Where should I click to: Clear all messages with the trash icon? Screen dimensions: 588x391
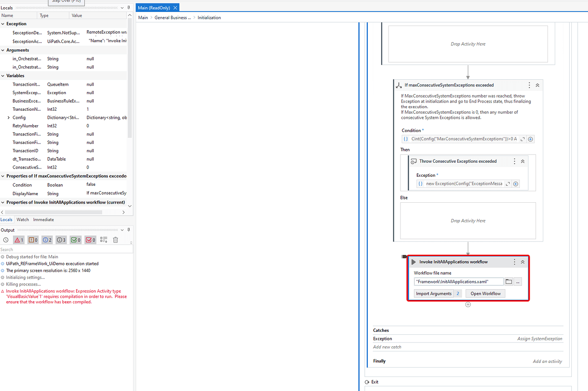115,240
